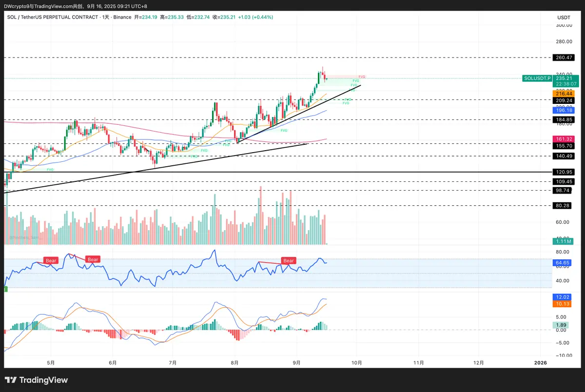Click the 184.85 level price tag

click(x=564, y=119)
